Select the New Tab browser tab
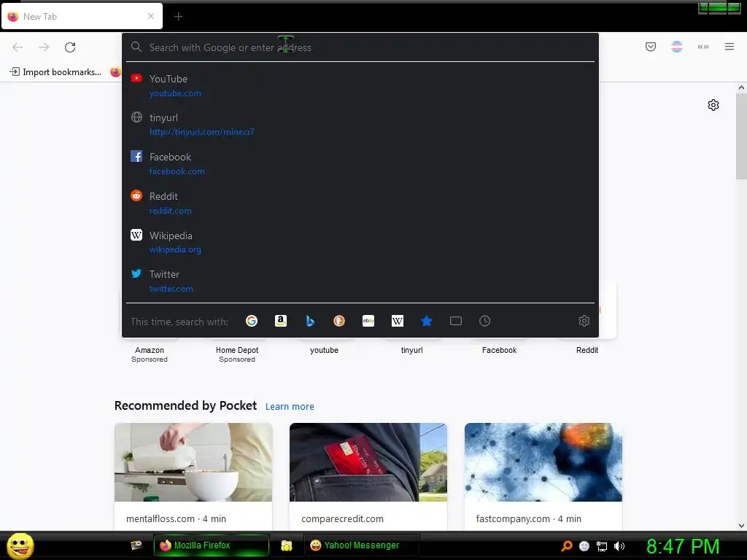Image resolution: width=747 pixels, height=560 pixels. (82, 16)
